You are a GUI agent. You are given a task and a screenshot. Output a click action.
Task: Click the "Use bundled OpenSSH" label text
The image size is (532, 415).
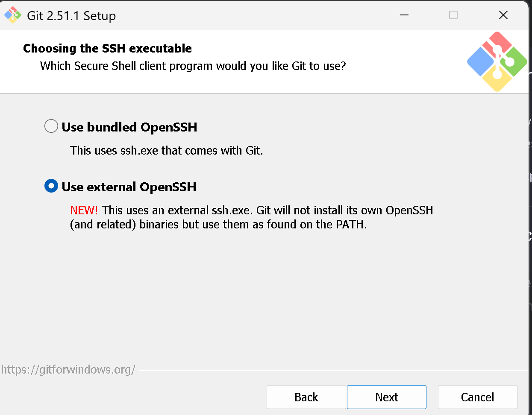click(x=129, y=127)
